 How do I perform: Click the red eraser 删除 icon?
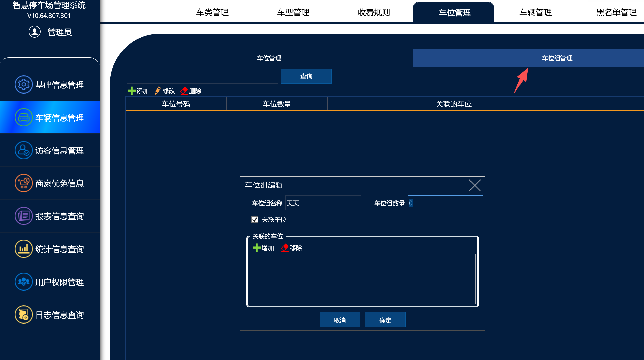coord(184,91)
